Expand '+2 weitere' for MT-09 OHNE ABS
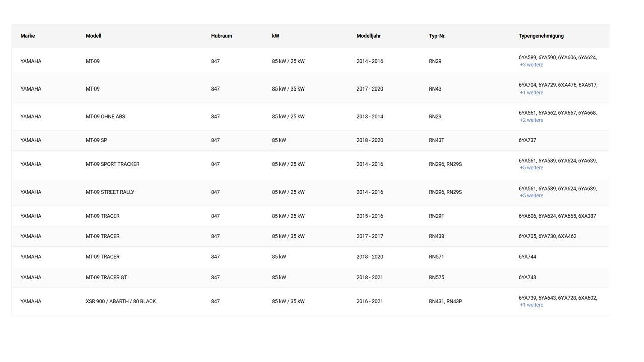 tap(531, 120)
